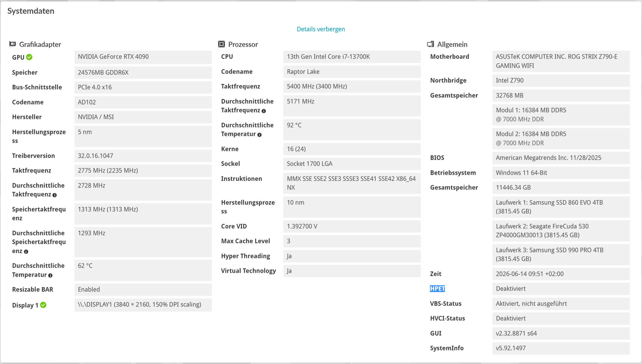This screenshot has width=642, height=364.
Task: Open info icon for GPU Durchschnittliche Temperatur
Action: 50,275
